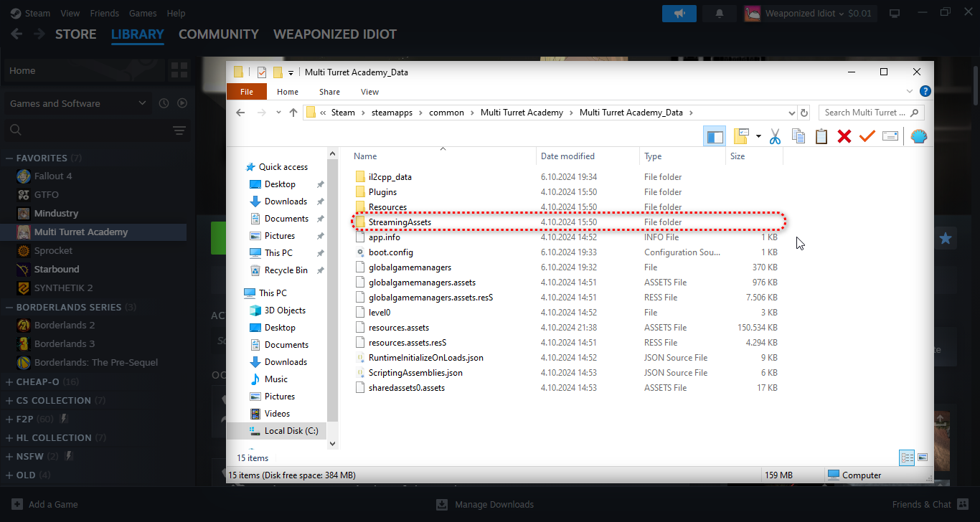Click the New Folder quick access toolbar icon
This screenshot has height=522, width=980.
(x=278, y=72)
